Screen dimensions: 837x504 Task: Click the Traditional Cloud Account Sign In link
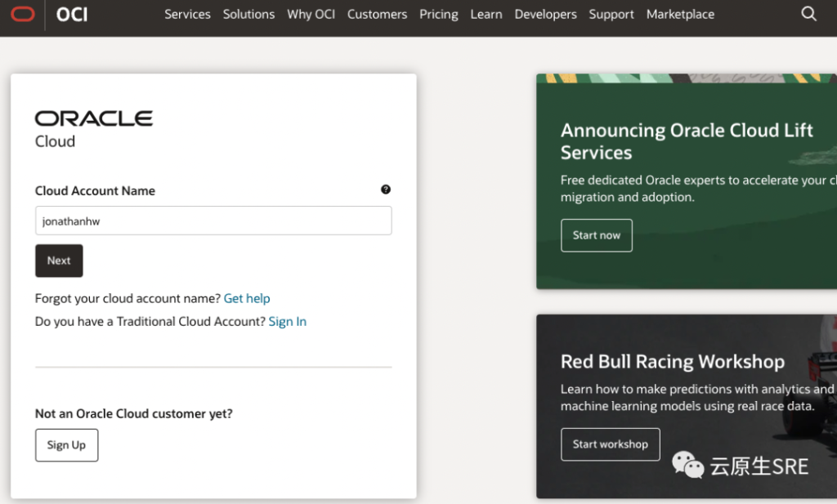coord(287,322)
